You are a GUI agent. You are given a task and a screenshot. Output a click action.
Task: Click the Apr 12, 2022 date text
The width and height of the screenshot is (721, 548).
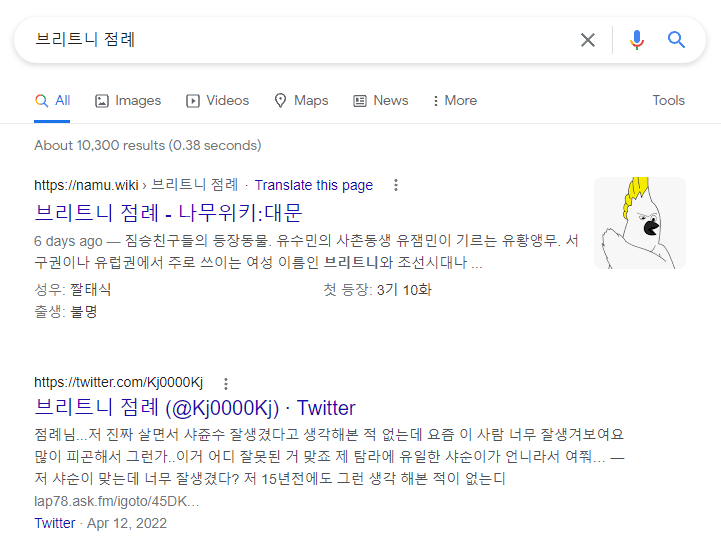127,523
